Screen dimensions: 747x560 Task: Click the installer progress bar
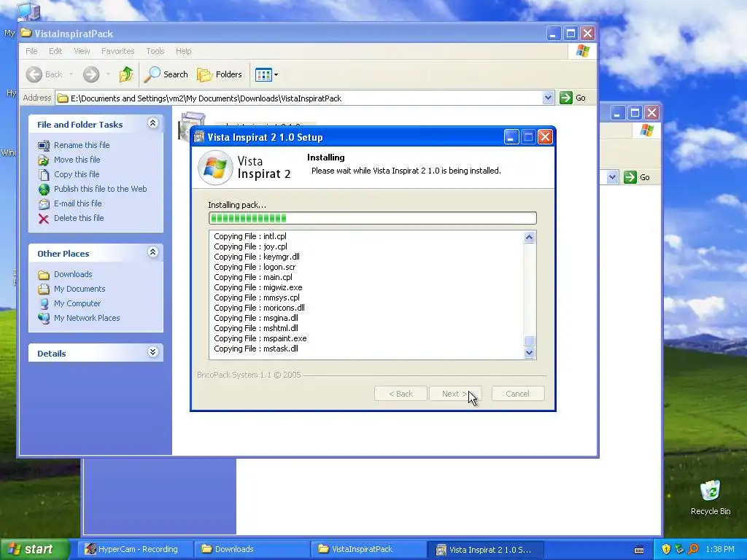coord(373,218)
